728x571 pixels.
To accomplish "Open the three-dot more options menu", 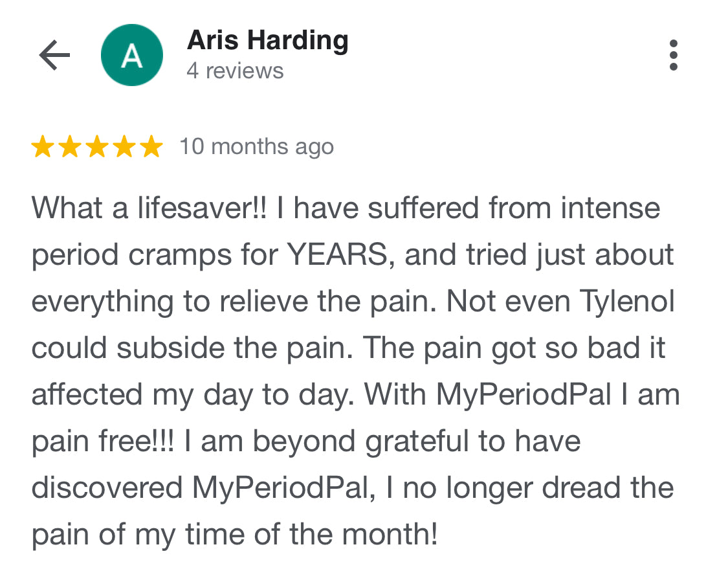I will pyautogui.click(x=673, y=56).
